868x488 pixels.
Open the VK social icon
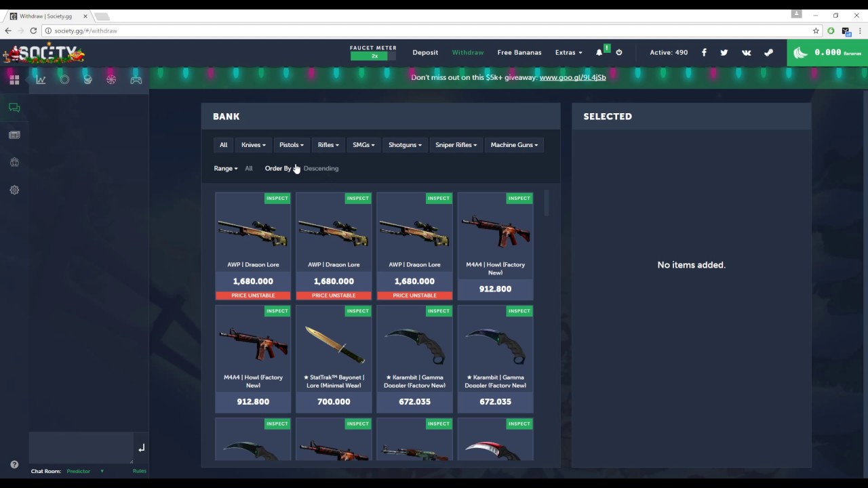coord(746,52)
